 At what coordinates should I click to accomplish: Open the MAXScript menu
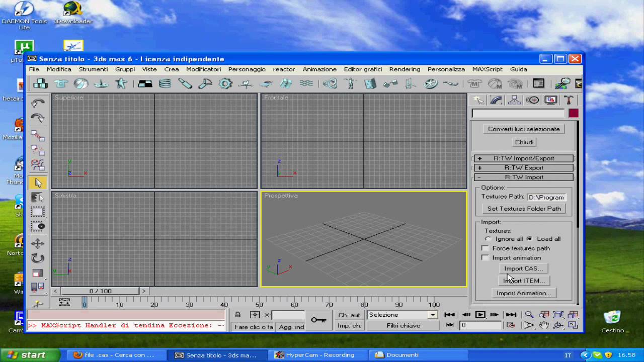(487, 69)
